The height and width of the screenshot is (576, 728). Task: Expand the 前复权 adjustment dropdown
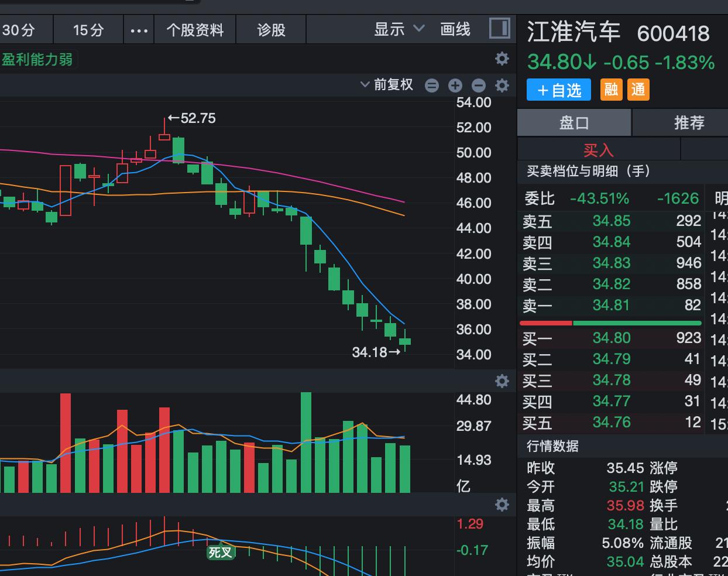point(387,85)
